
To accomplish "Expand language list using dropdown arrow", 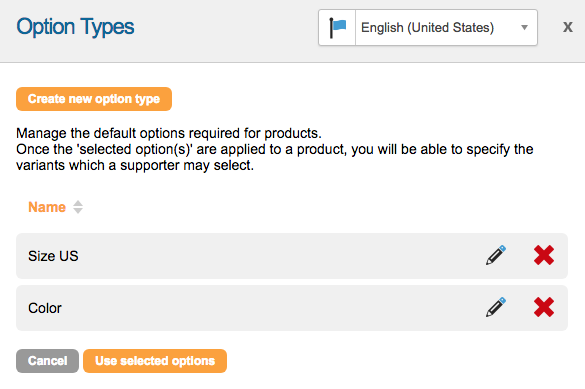I will pyautogui.click(x=524, y=28).
